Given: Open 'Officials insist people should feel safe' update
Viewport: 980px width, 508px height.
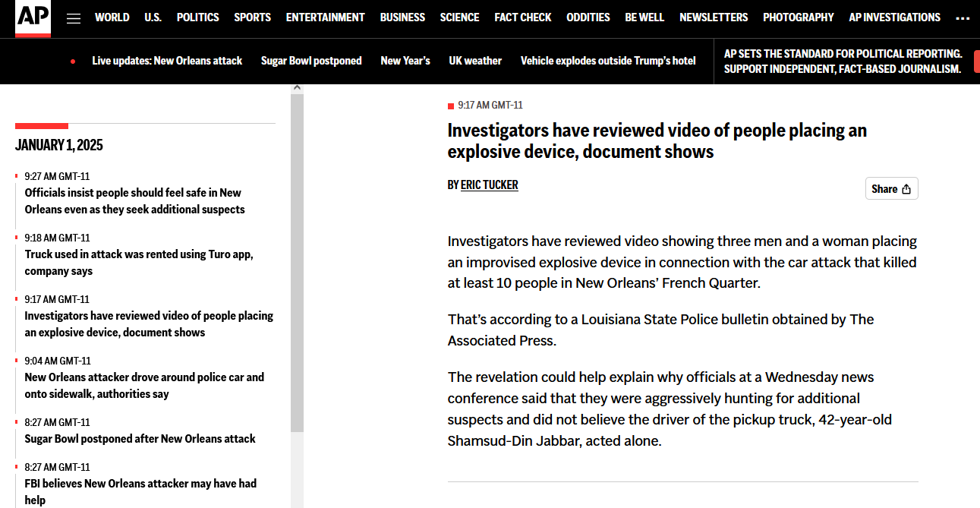Looking at the screenshot, I should click(134, 201).
